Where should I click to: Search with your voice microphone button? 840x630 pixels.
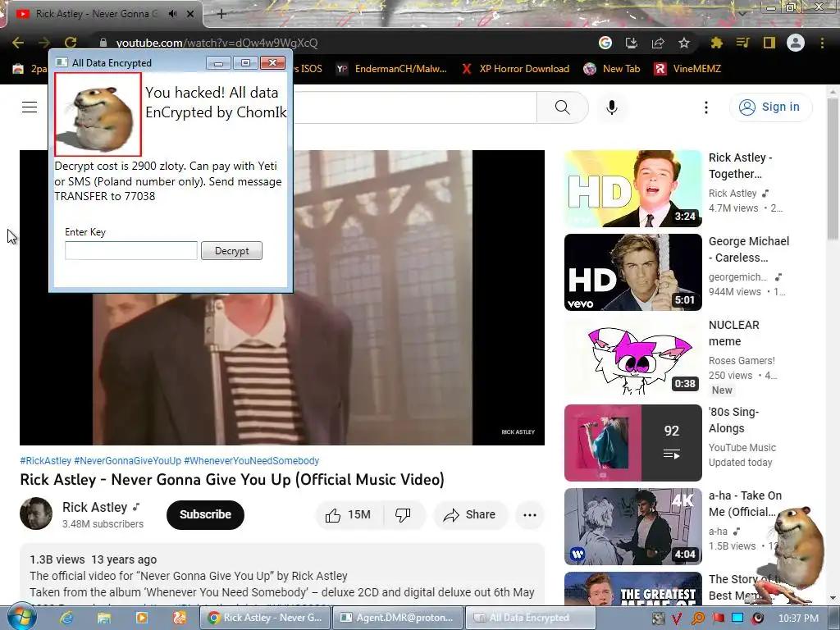[612, 107]
